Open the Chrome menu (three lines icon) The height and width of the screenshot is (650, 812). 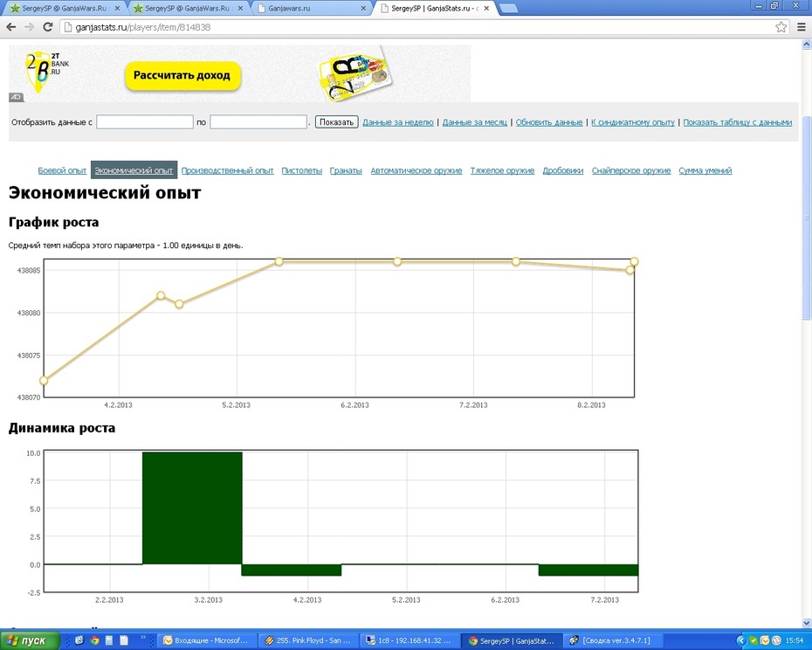(802, 27)
